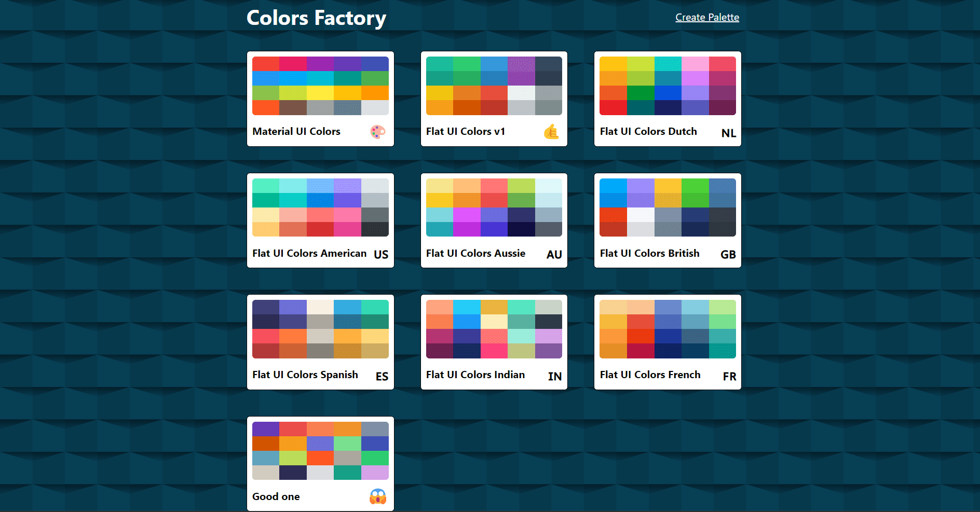This screenshot has width=980, height=512.
Task: Click the NL flag on Flat UI Colors Dutch
Action: 729,133
